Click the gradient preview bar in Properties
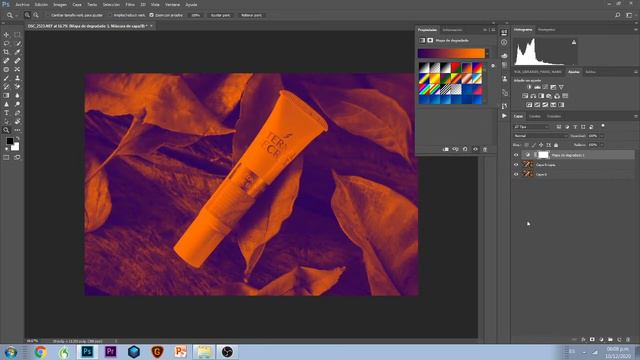 (451, 53)
